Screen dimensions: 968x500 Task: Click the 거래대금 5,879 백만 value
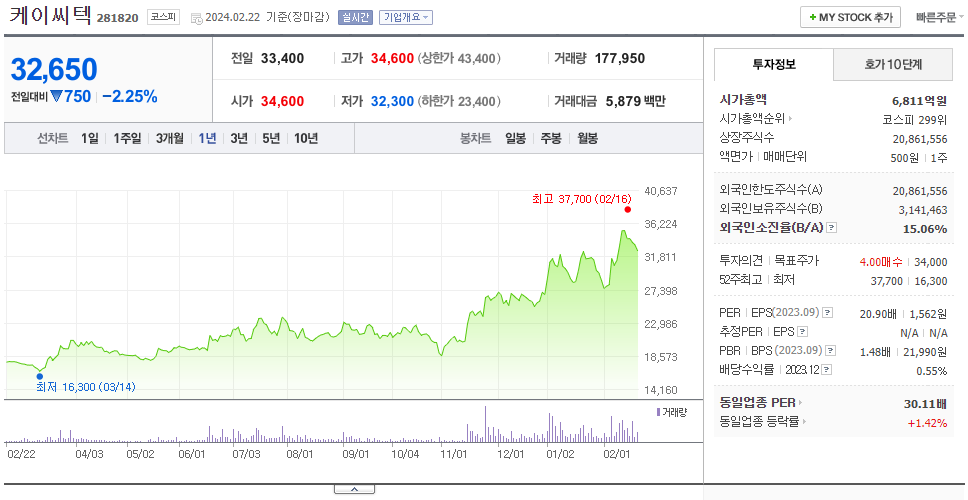636,101
